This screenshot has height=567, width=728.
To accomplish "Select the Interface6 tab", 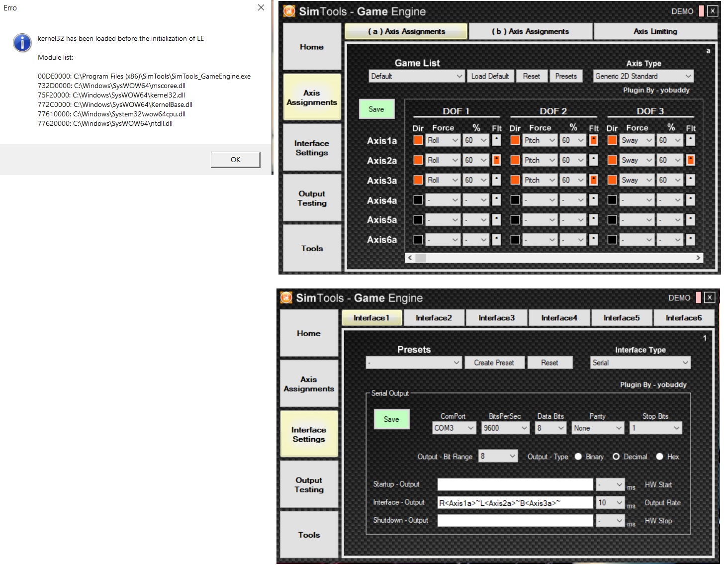I will pyautogui.click(x=684, y=318).
